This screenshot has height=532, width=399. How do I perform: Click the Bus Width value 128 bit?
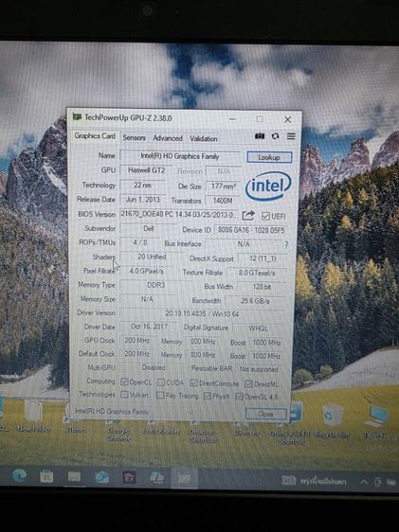coord(262,287)
